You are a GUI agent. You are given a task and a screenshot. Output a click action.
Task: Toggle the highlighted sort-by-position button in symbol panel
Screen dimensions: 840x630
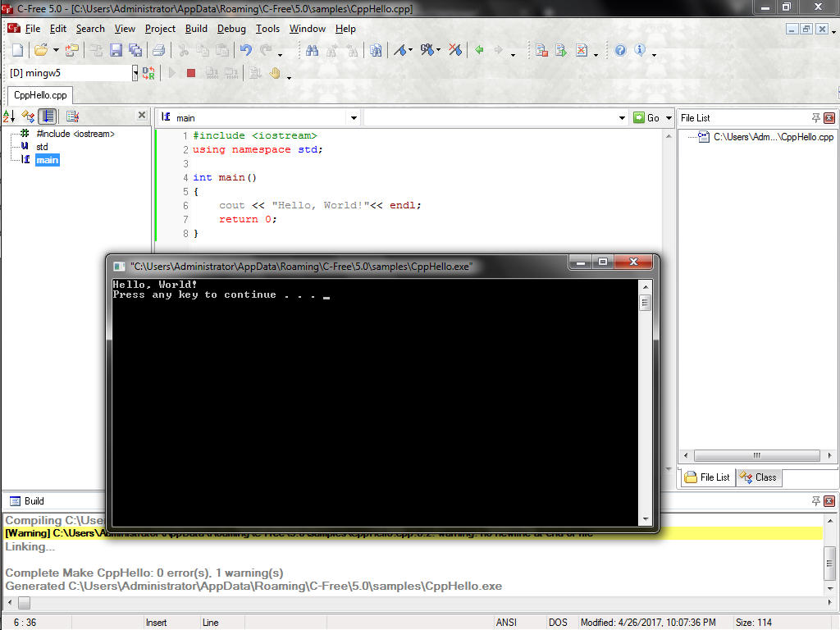click(48, 116)
